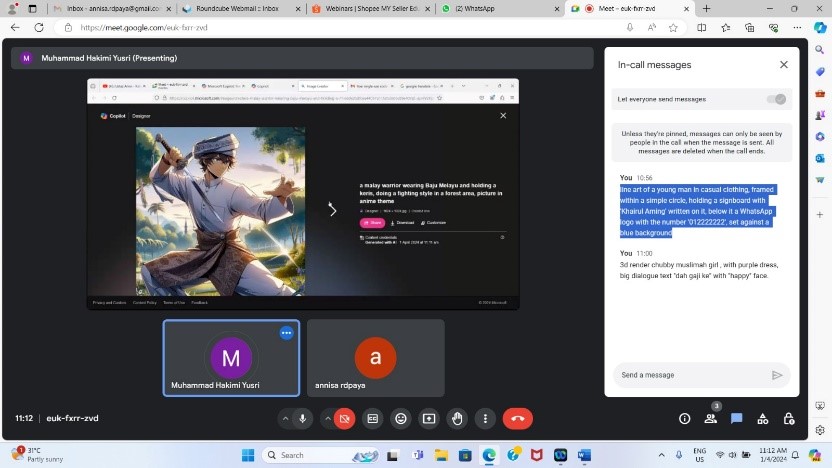Toggle chat panel icon
Viewport: 832px width, 468px height.
736,419
